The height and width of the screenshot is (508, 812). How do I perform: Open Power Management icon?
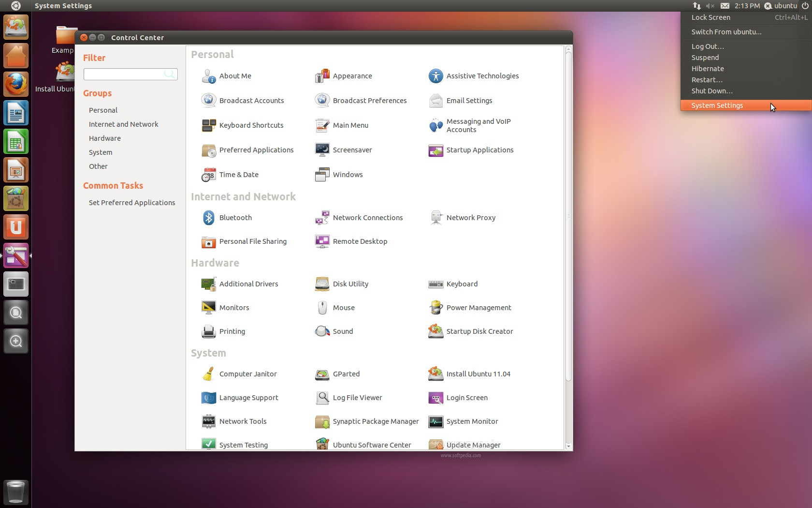click(x=436, y=308)
